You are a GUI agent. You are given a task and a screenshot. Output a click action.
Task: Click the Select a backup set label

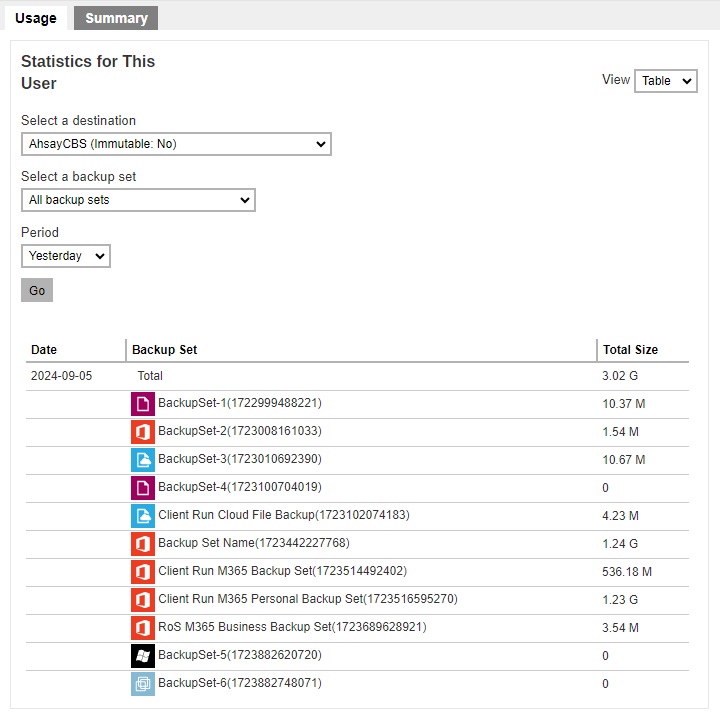(x=79, y=176)
